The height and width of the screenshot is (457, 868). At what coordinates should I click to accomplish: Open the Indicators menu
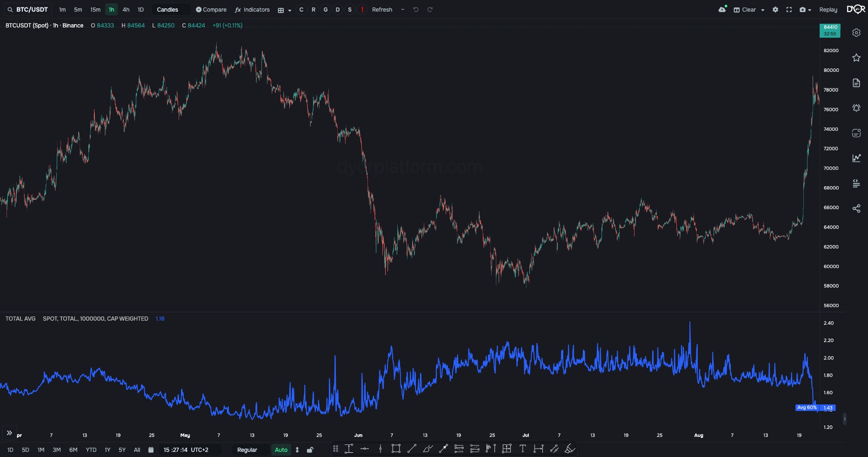252,9
